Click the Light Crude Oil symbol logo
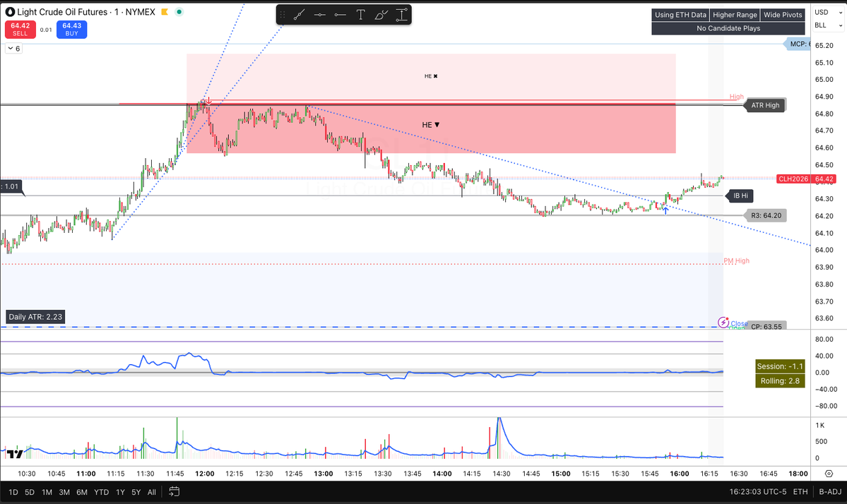This screenshot has width=847, height=504. coord(10,12)
